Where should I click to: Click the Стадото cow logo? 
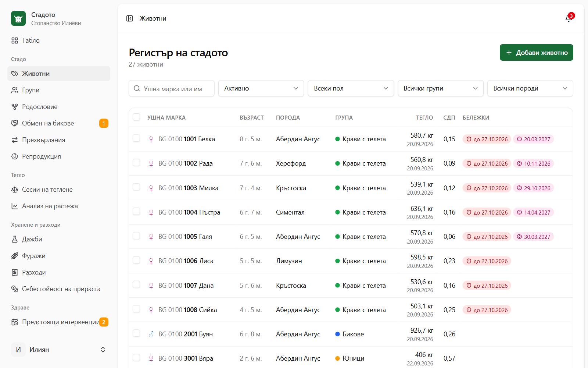point(18,18)
